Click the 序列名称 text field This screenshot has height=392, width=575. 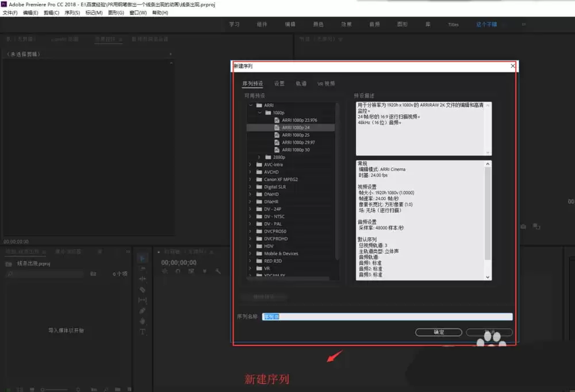pyautogui.click(x=387, y=317)
